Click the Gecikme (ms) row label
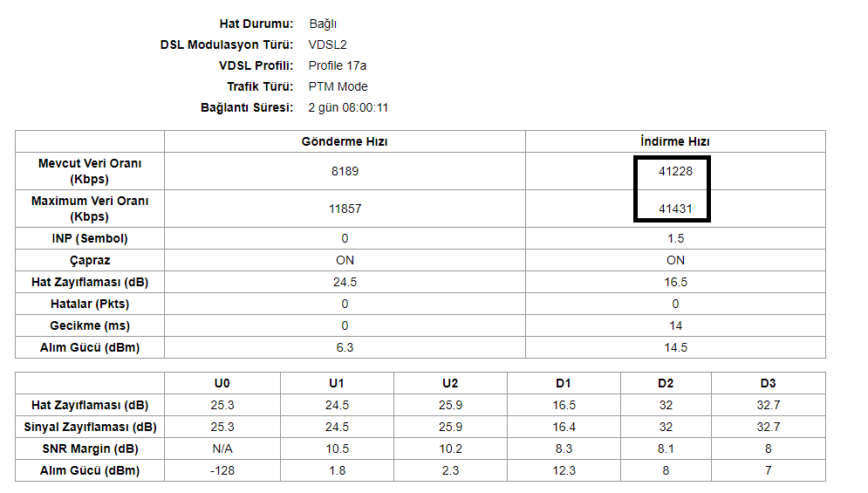 click(90, 325)
